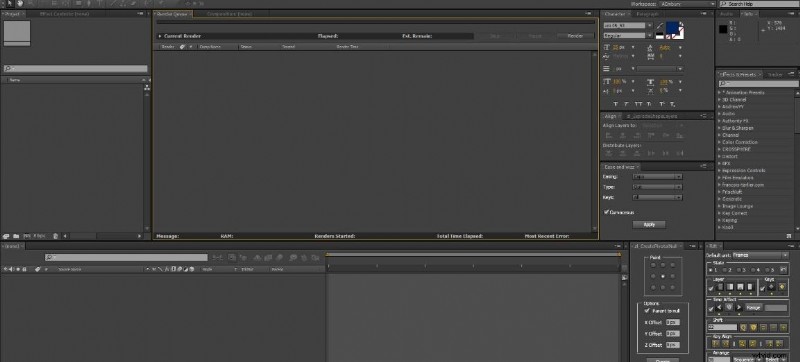Click the Render button

[x=576, y=36]
